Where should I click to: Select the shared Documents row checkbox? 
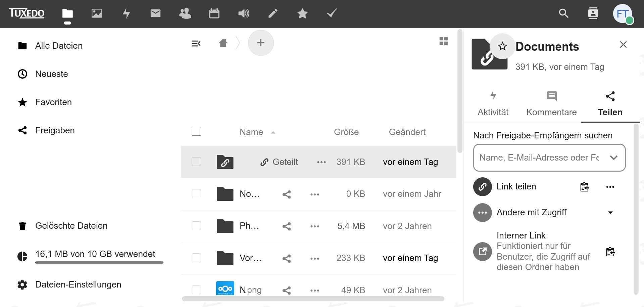(x=196, y=162)
